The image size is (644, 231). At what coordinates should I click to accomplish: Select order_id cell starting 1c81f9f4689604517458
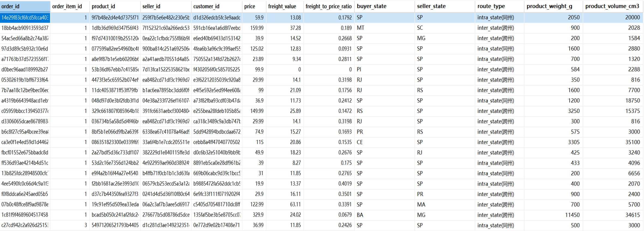[x=25, y=215]
